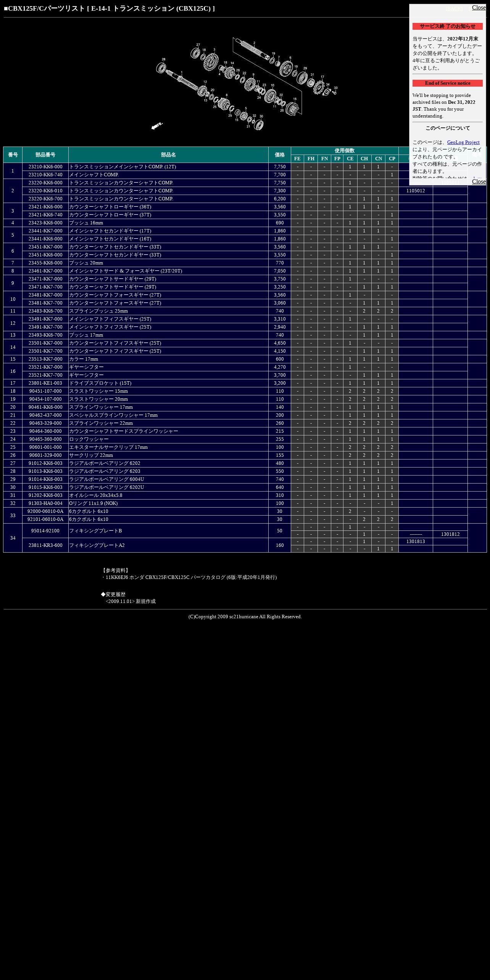The image size is (490, 980).
Task: Select part number 90601-001-000
Action: (x=45, y=447)
